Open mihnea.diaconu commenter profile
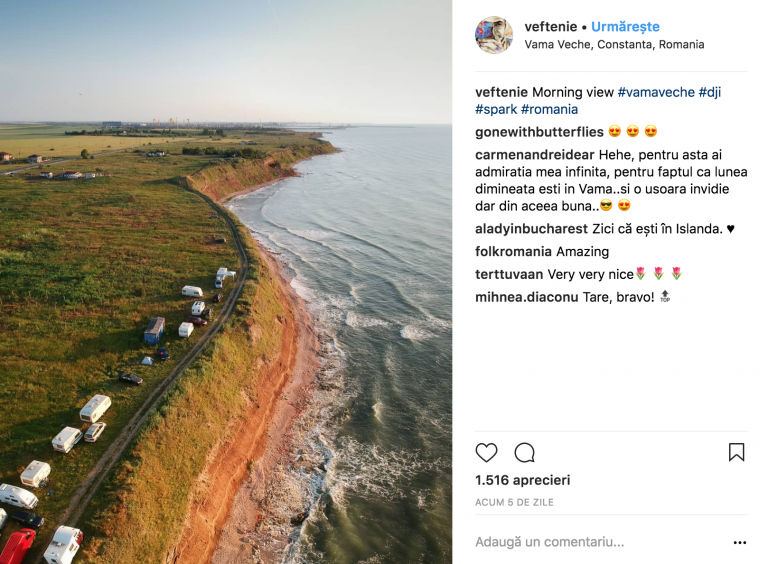The width and height of the screenshot is (768, 564). [x=527, y=297]
